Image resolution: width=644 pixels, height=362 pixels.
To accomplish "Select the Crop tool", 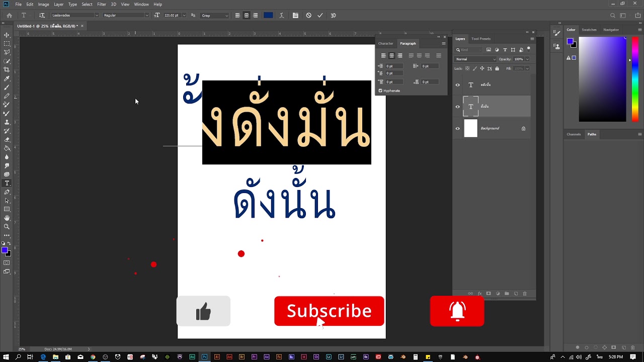I will (x=7, y=70).
